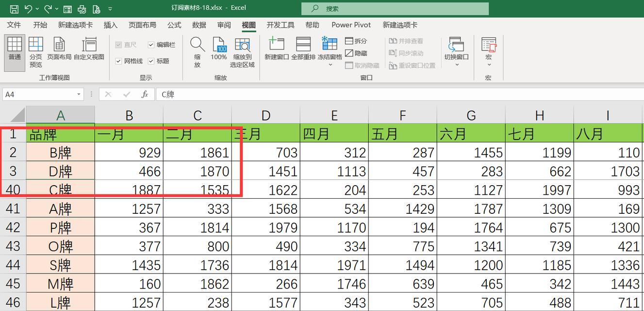The image size is (644, 311).
Task: Expand the Name Box dropdown arrow
Action: [79, 94]
